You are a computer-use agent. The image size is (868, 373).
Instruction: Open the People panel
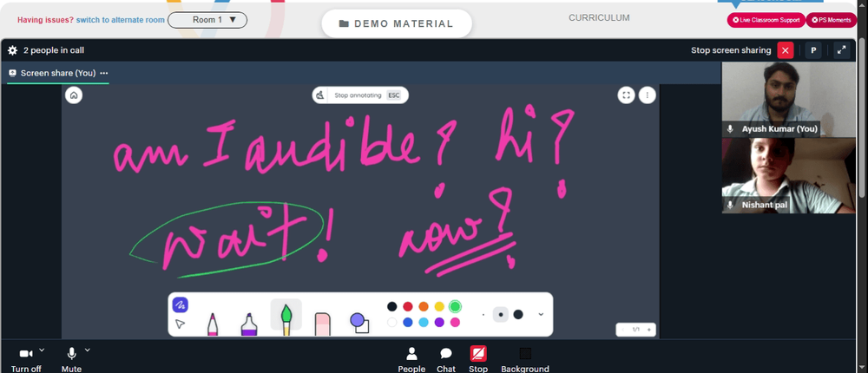(x=411, y=360)
